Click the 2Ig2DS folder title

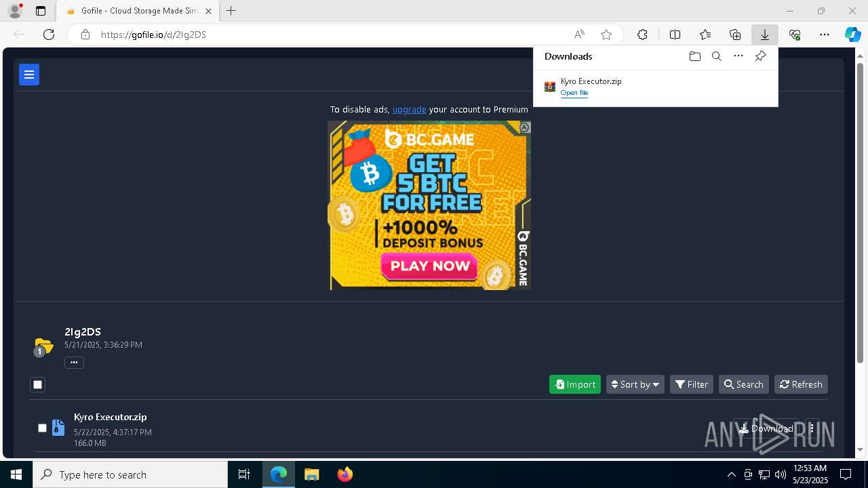click(x=83, y=331)
